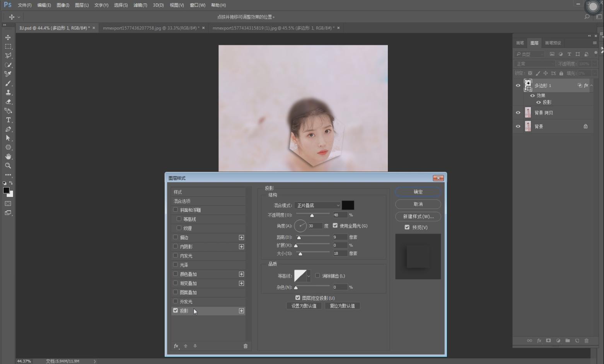Image resolution: width=604 pixels, height=364 pixels.
Task: Click the trash icon in Layer Style dialog
Action: (x=245, y=346)
